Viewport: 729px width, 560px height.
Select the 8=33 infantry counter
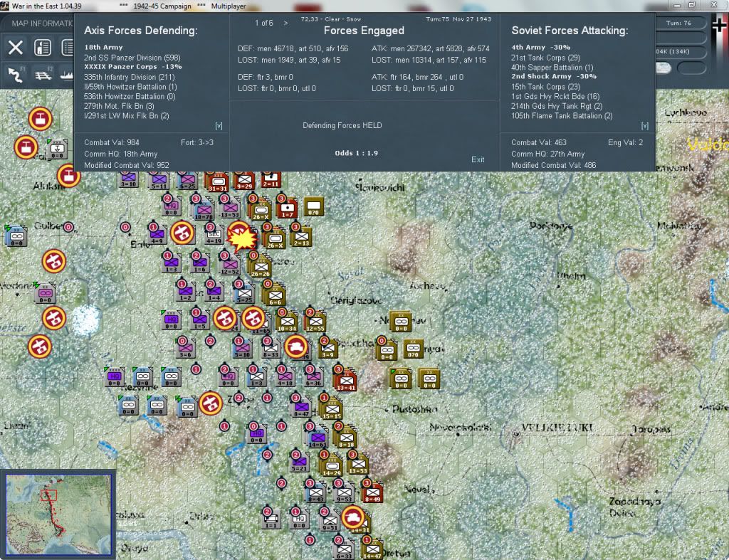pos(271,349)
